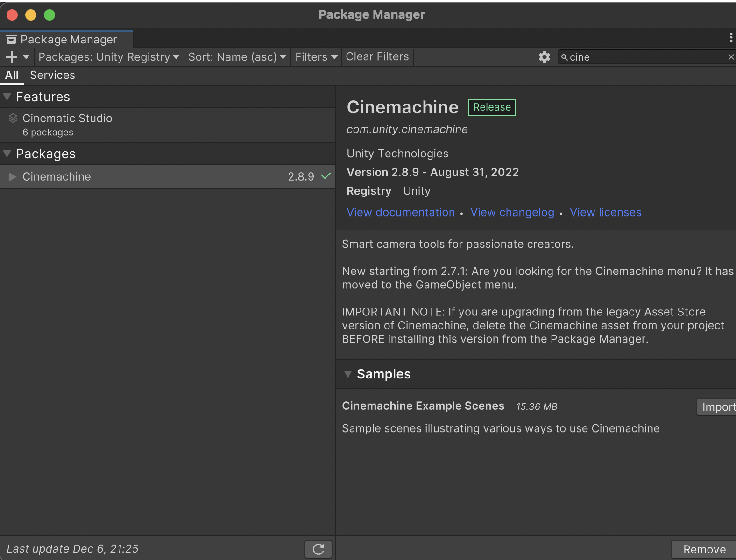The width and height of the screenshot is (736, 560).
Task: Open the three-dot window options menu
Action: [x=731, y=38]
